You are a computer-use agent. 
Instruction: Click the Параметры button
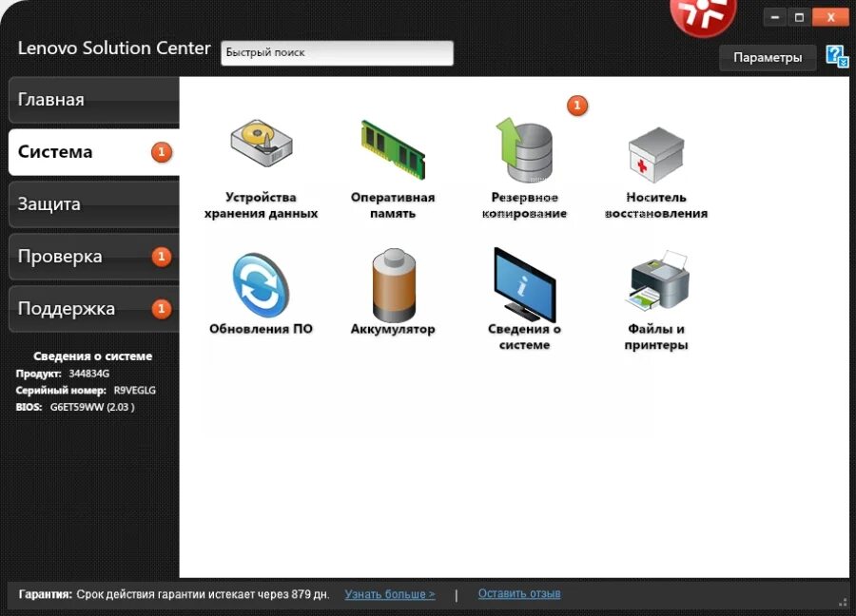pyautogui.click(x=768, y=57)
